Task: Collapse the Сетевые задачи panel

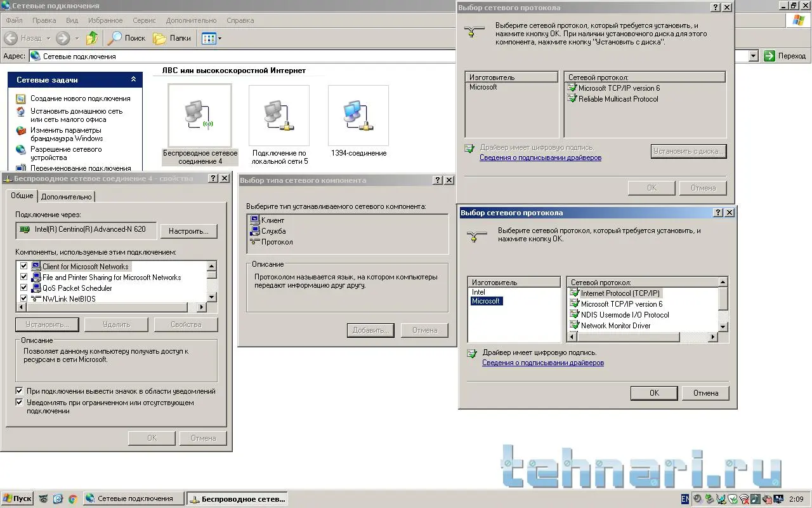Action: point(133,80)
